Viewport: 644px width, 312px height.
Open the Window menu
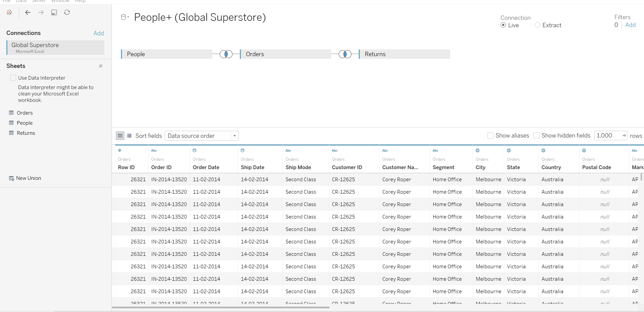tap(60, 1)
